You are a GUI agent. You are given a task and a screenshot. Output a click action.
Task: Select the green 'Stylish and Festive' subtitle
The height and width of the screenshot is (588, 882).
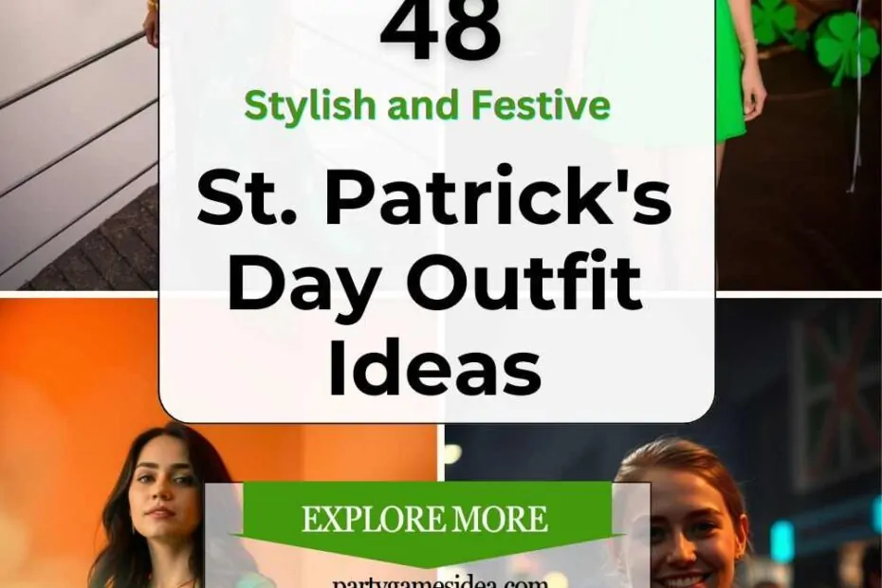pyautogui.click(x=428, y=105)
